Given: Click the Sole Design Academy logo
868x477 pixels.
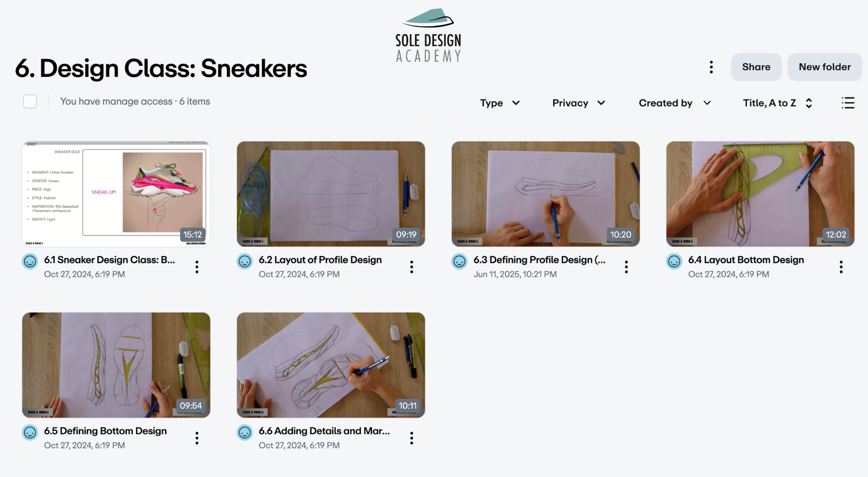Looking at the screenshot, I should click(428, 36).
